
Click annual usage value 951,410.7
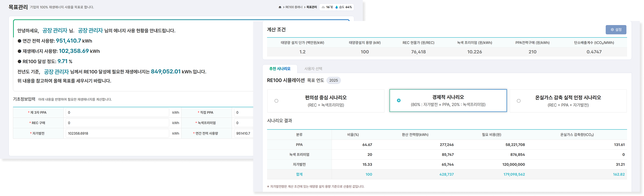pyautogui.click(x=68, y=41)
